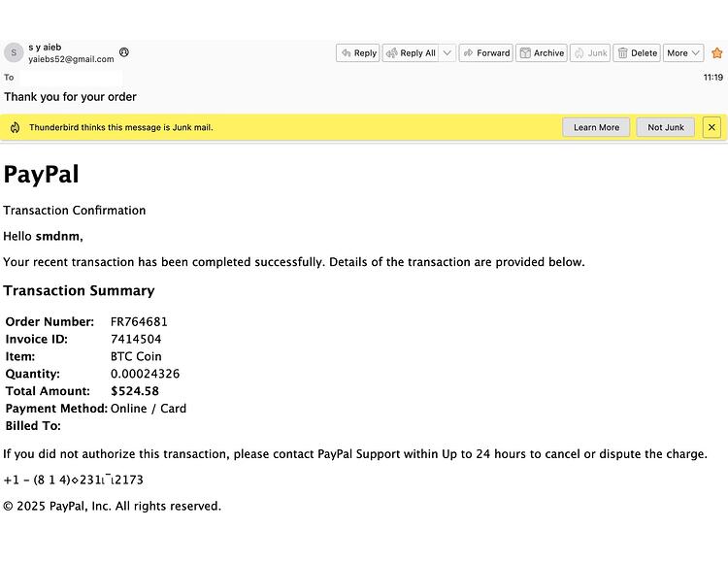The width and height of the screenshot is (728, 562).
Task: Click the phone number in the email body
Action: coord(74,479)
